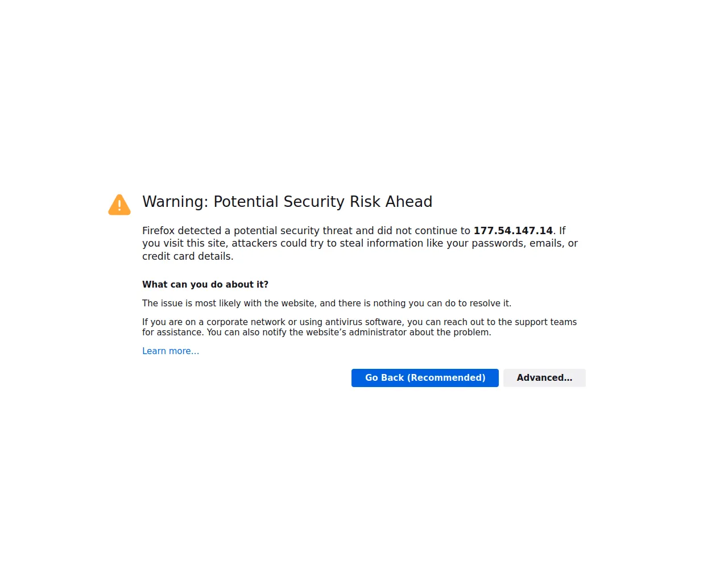The height and width of the screenshot is (582, 728).
Task: Click the phrase "credit card details."
Action: pos(188,256)
